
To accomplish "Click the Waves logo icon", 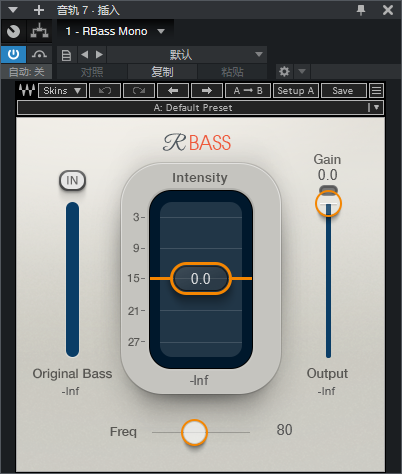I will click(x=27, y=90).
